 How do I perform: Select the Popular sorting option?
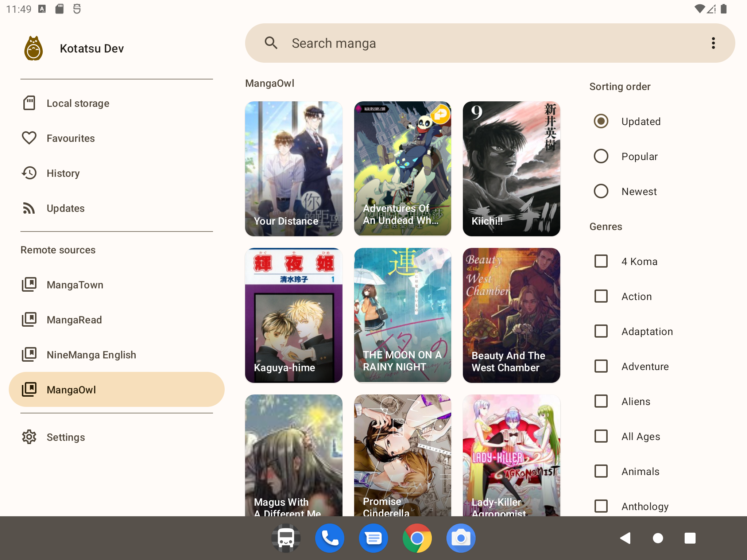point(601,156)
